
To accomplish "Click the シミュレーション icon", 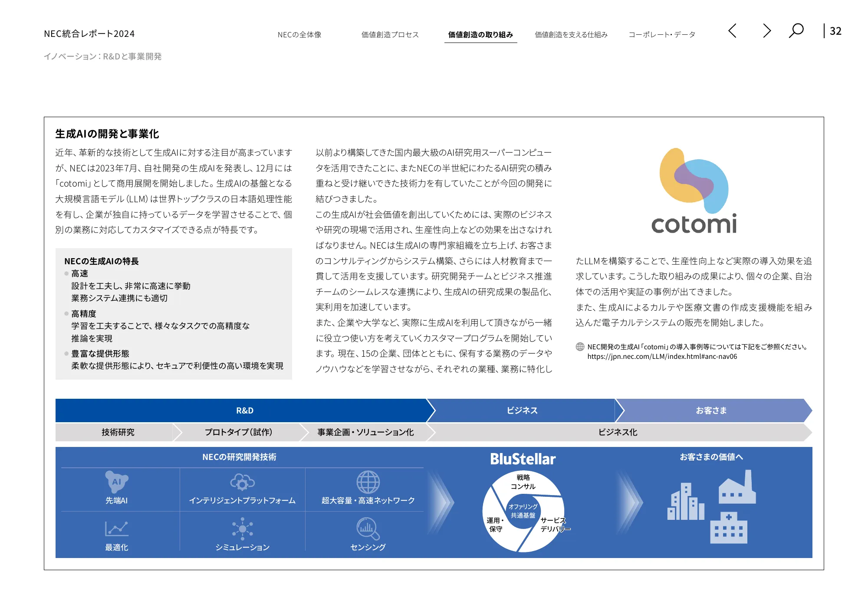I will tap(242, 529).
